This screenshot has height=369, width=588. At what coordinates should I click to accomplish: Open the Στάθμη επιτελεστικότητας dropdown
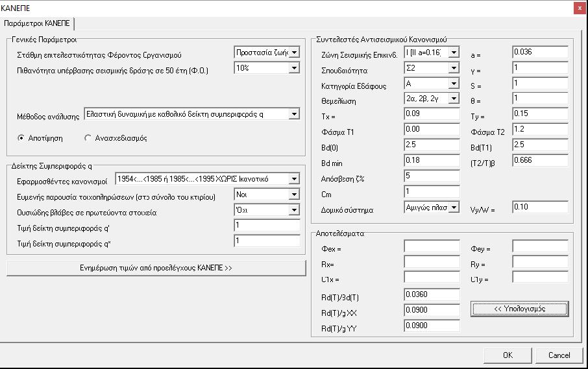click(x=267, y=53)
